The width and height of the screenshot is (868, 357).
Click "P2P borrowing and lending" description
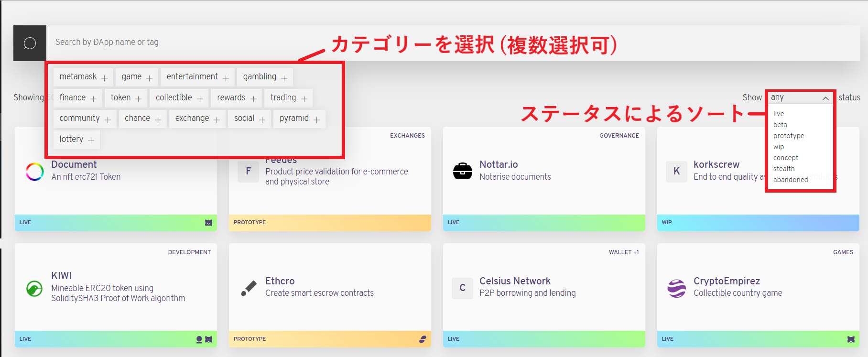[x=528, y=293]
